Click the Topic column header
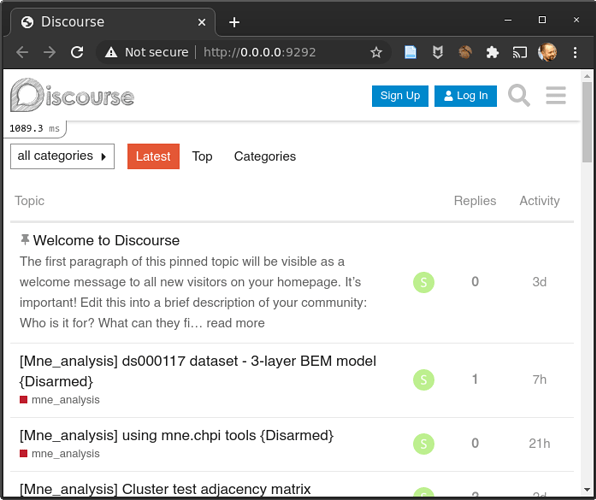 (x=30, y=201)
